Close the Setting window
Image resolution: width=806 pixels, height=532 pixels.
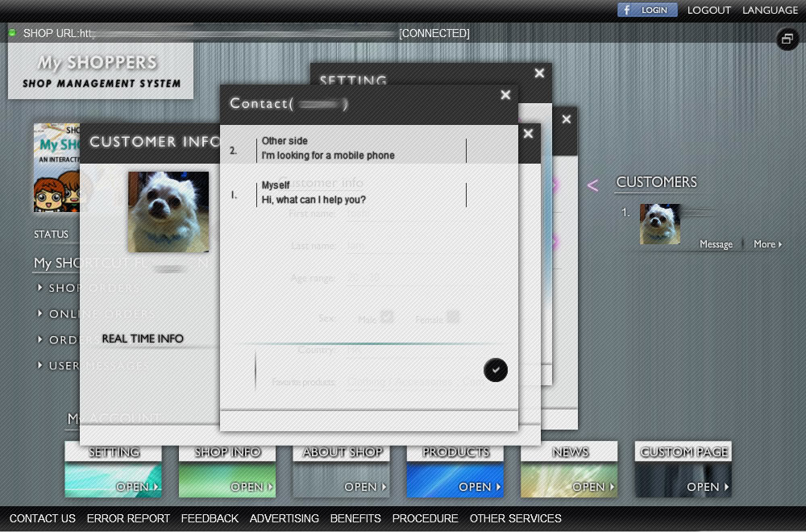tap(539, 73)
